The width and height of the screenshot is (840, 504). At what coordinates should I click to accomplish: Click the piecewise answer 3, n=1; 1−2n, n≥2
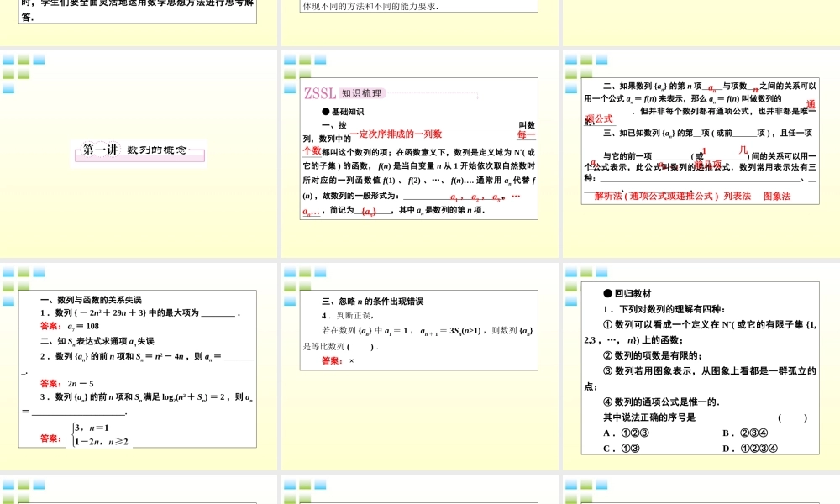coord(100,434)
